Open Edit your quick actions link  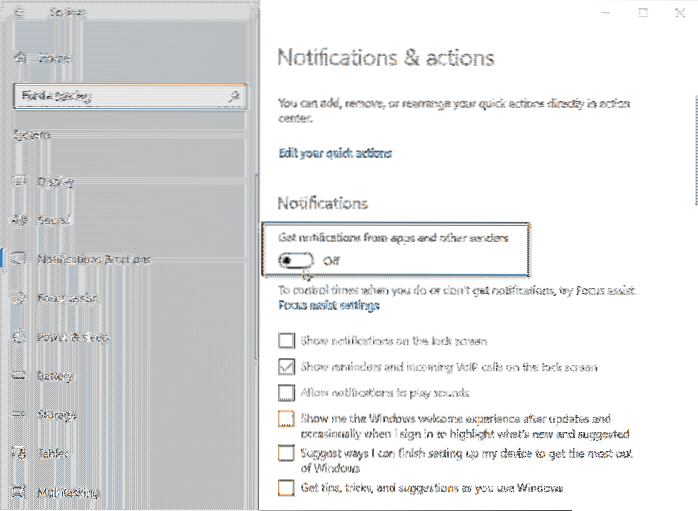(x=334, y=153)
